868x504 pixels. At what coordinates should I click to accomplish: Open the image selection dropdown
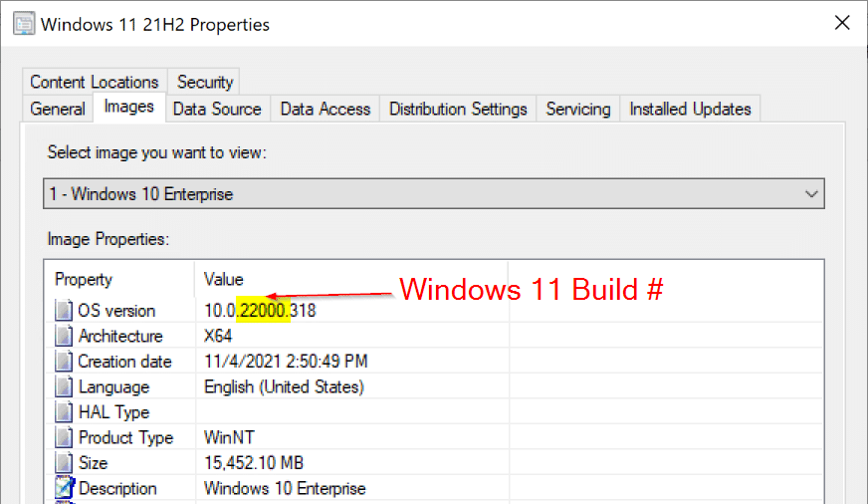click(434, 194)
